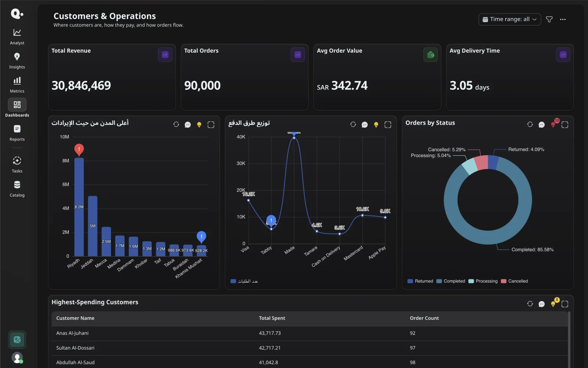
Task: Click the blue alert marker at Tabby point
Action: click(x=271, y=220)
